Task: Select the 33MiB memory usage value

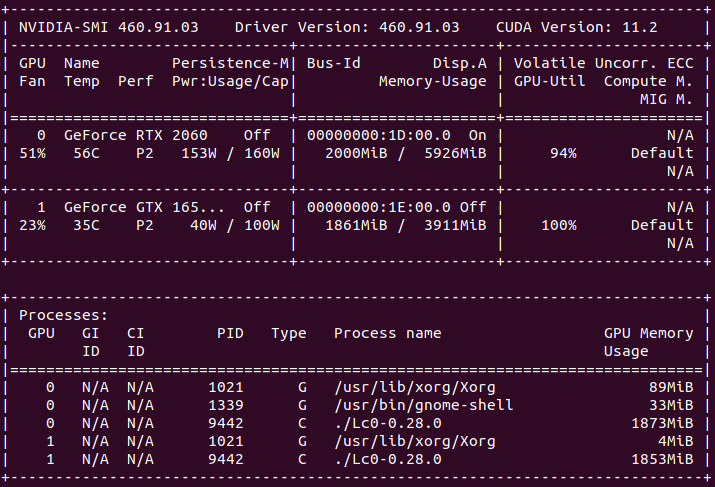Action: pos(671,405)
